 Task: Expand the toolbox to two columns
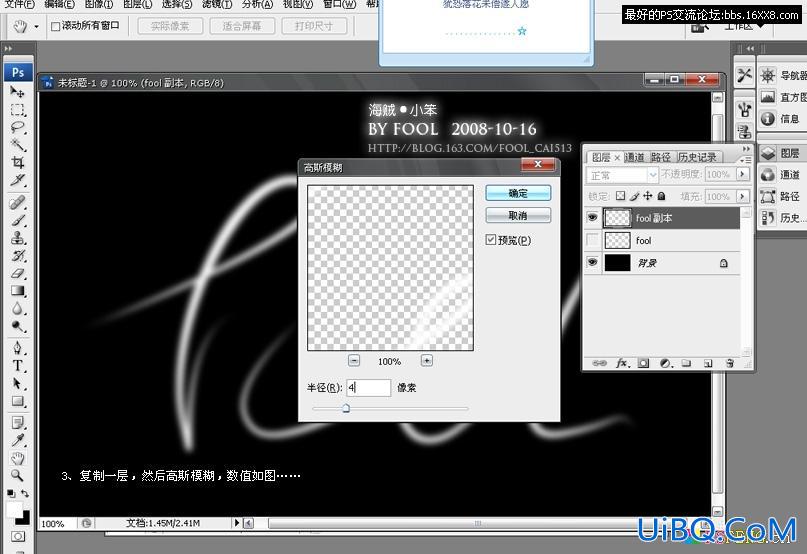[8, 48]
